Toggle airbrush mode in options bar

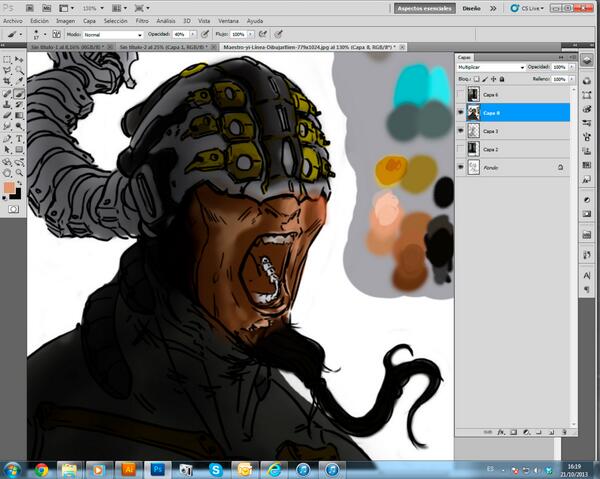(262, 34)
